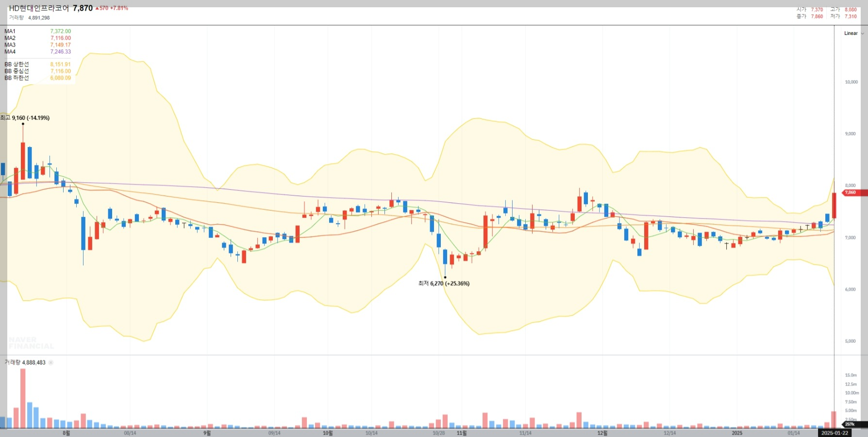Click the 최저 6,270 low marker label
The height and width of the screenshot is (437, 868).
tap(444, 283)
